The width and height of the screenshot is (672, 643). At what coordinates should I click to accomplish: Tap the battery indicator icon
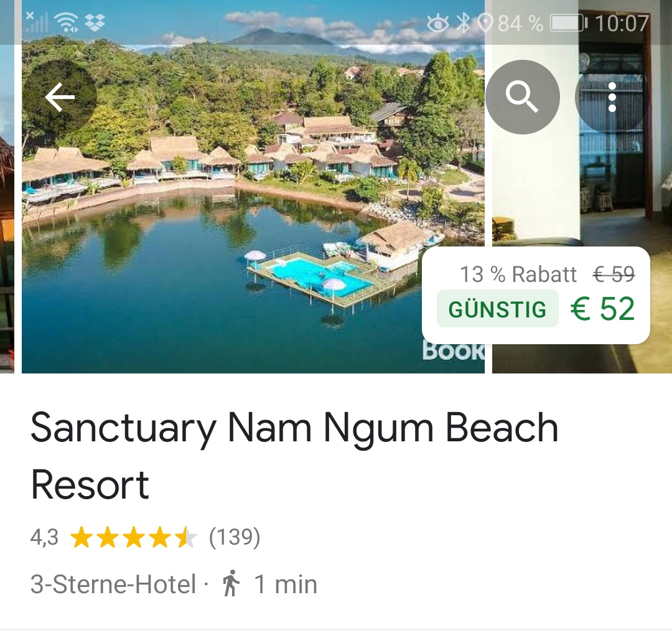[569, 22]
